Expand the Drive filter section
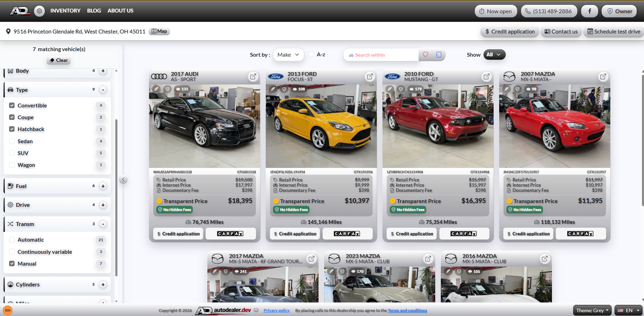This screenshot has width=644, height=316. 103,205
